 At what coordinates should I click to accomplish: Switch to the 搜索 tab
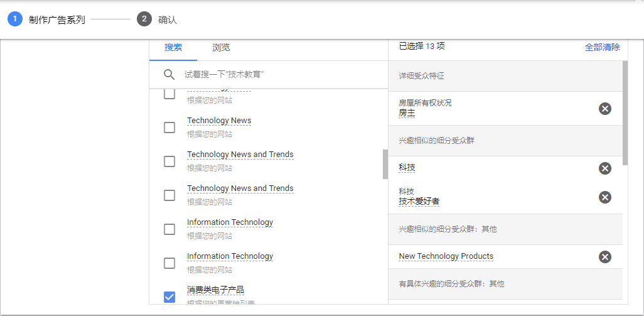(x=173, y=48)
